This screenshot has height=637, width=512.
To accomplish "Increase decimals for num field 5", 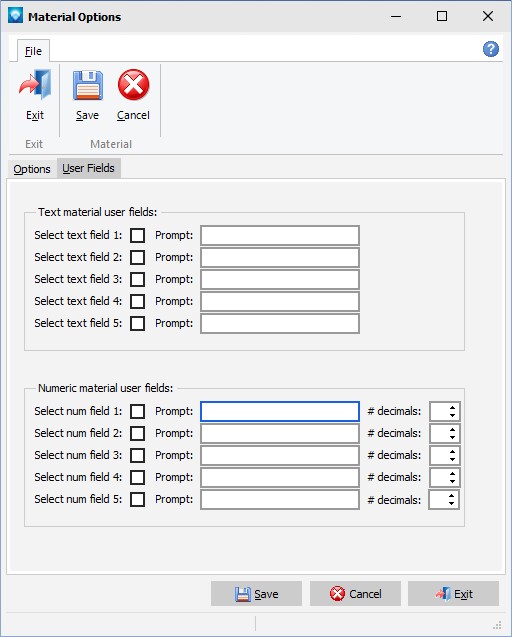I will (x=451, y=496).
